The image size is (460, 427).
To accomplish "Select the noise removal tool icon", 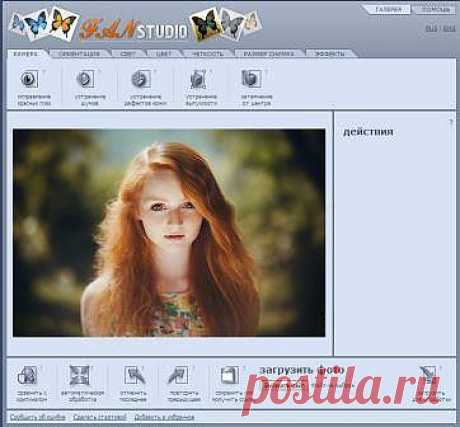I will coord(85,79).
